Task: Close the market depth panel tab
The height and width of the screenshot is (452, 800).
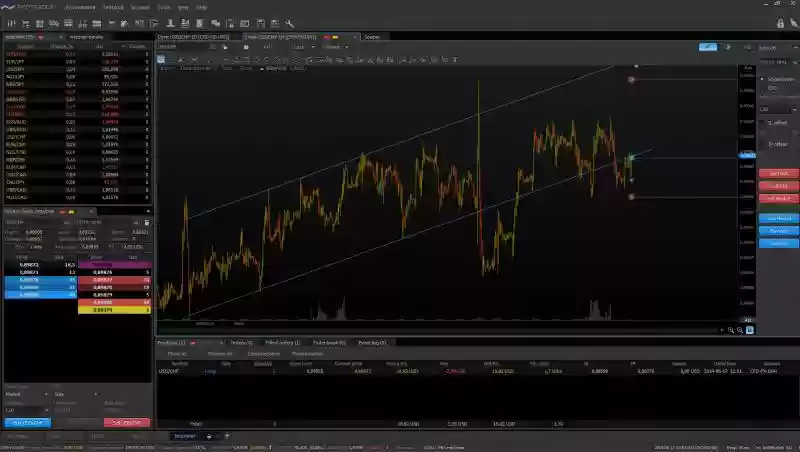Action: [x=91, y=212]
